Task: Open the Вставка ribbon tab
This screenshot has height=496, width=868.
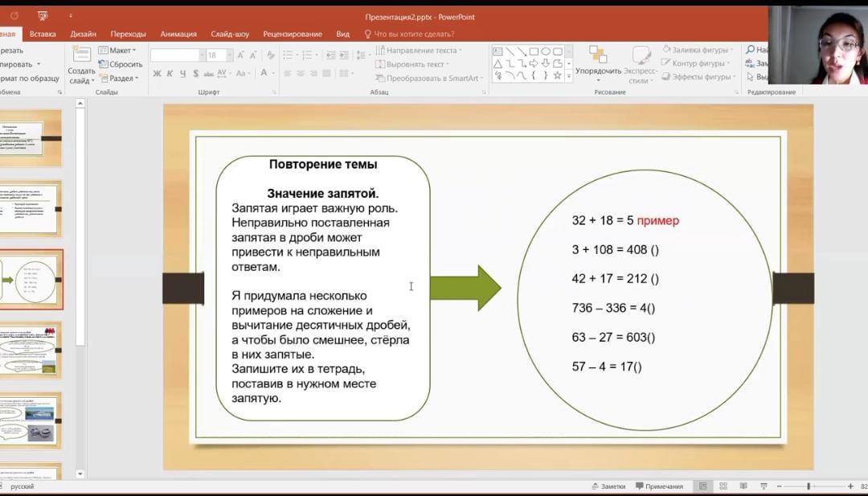Action: click(x=43, y=34)
